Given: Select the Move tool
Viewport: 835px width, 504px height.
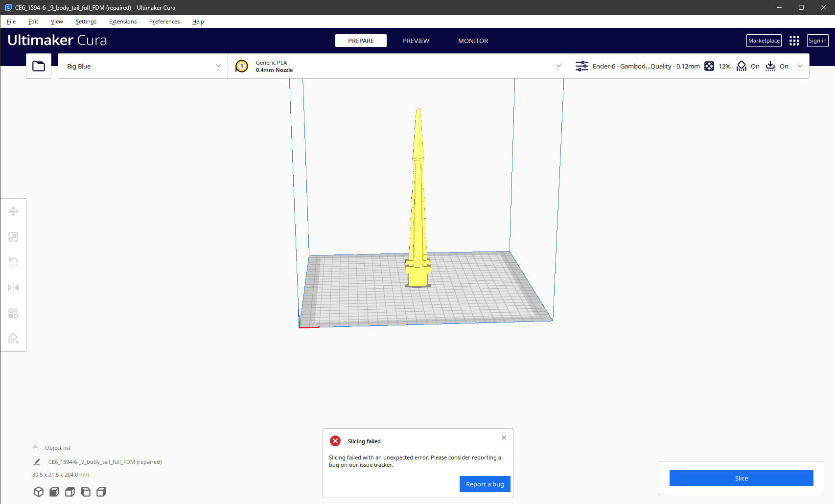Looking at the screenshot, I should pos(13,211).
